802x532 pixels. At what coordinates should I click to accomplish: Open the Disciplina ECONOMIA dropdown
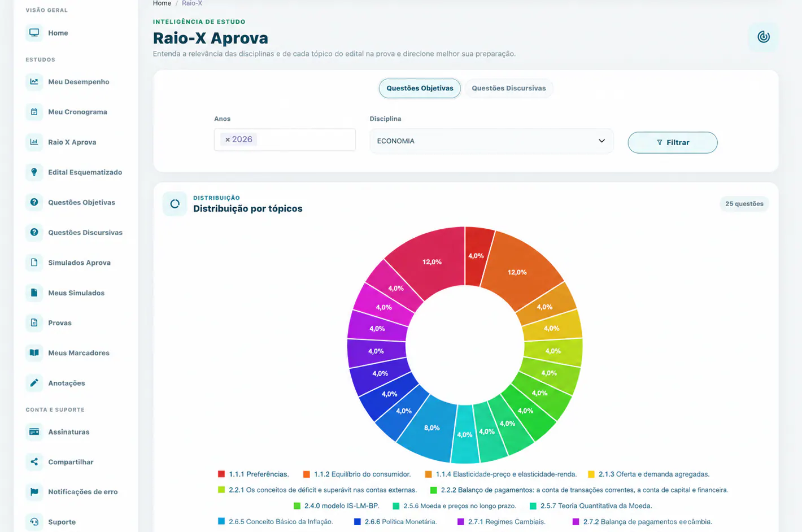coord(491,141)
